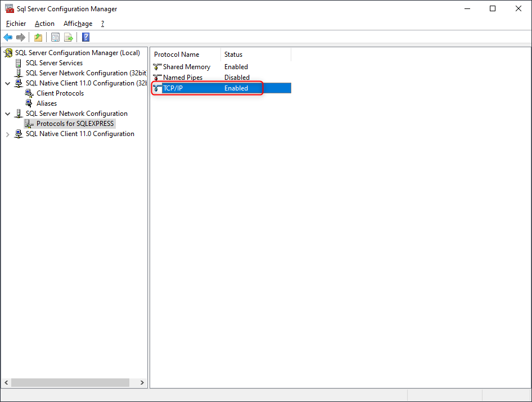Select Aliases in the tree
The height and width of the screenshot is (402, 532).
point(47,103)
